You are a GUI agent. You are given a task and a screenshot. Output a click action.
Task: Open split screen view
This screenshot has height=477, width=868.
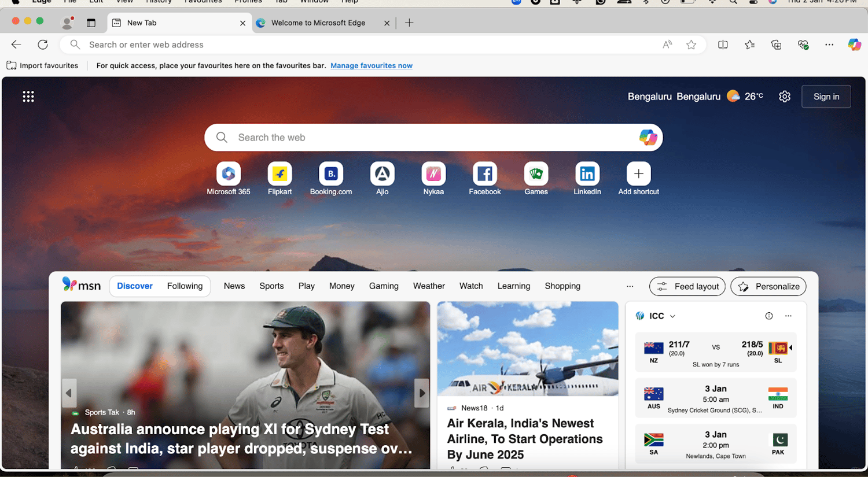coord(723,45)
